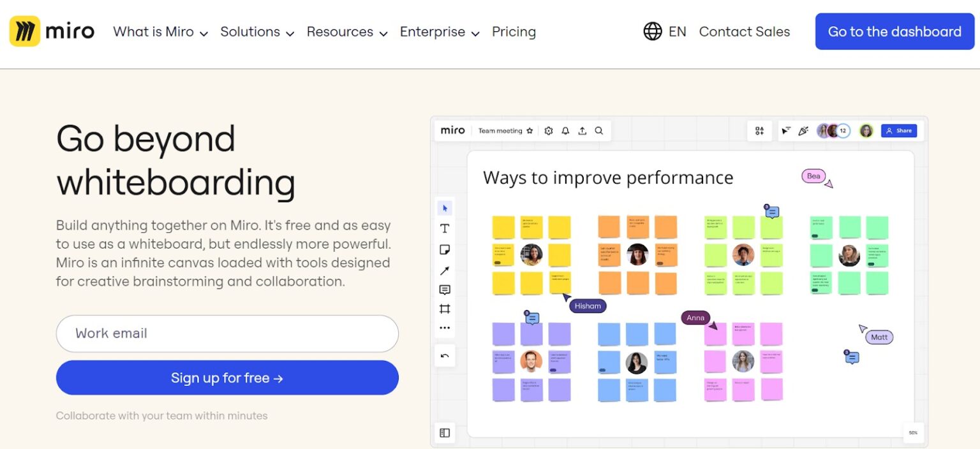Open the Enterprise menu
The image size is (980, 449).
(x=439, y=32)
